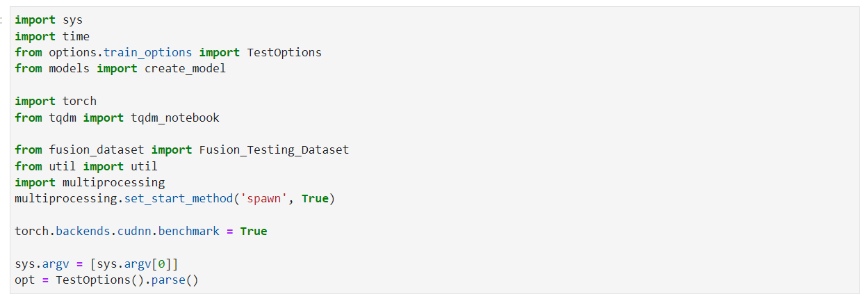Place cursor on 'import time' line

tap(52, 36)
